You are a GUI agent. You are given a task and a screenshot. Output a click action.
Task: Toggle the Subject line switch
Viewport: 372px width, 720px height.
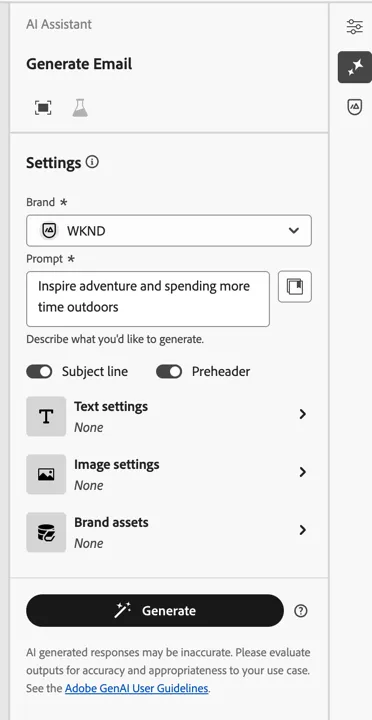39,371
